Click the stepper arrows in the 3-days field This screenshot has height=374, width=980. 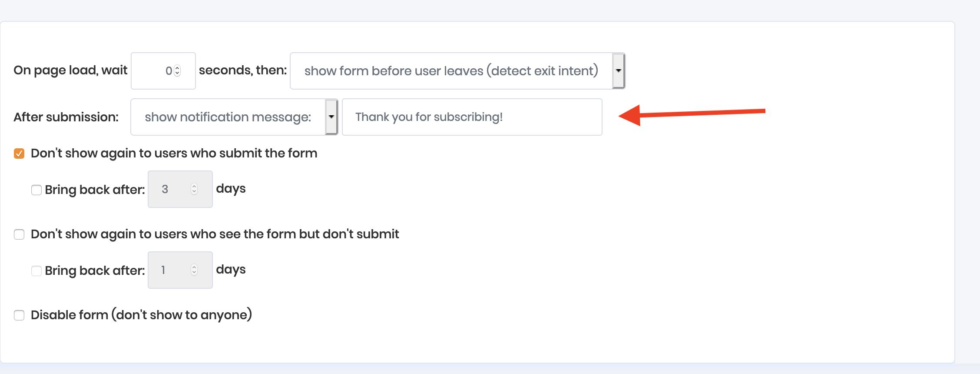click(x=194, y=189)
